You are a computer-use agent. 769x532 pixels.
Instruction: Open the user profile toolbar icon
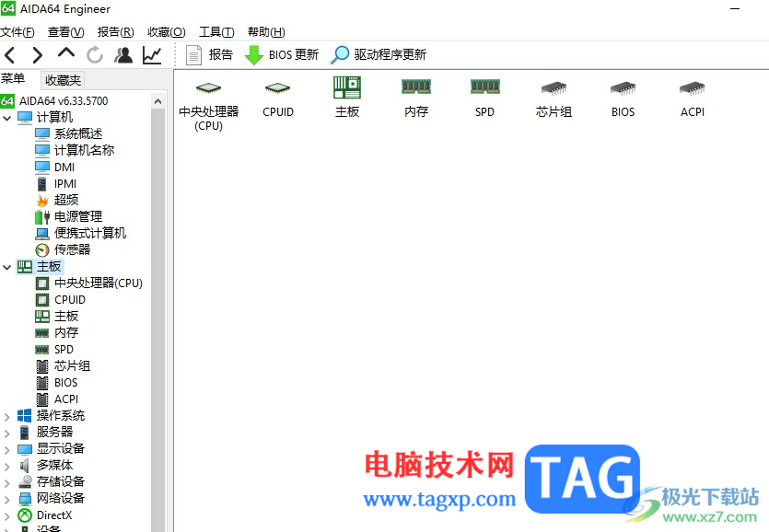click(x=123, y=55)
